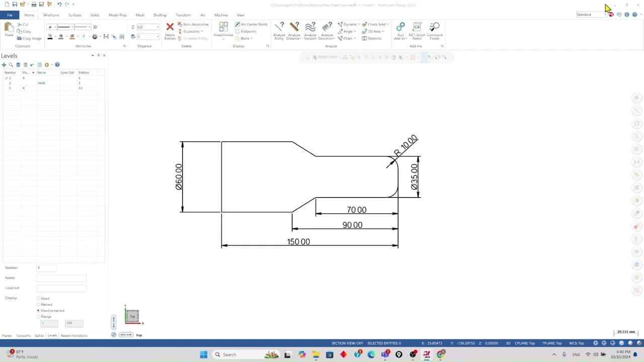Viewport: 644px width, 362px height.
Task: Click the Level set input field
Action: click(x=61, y=288)
